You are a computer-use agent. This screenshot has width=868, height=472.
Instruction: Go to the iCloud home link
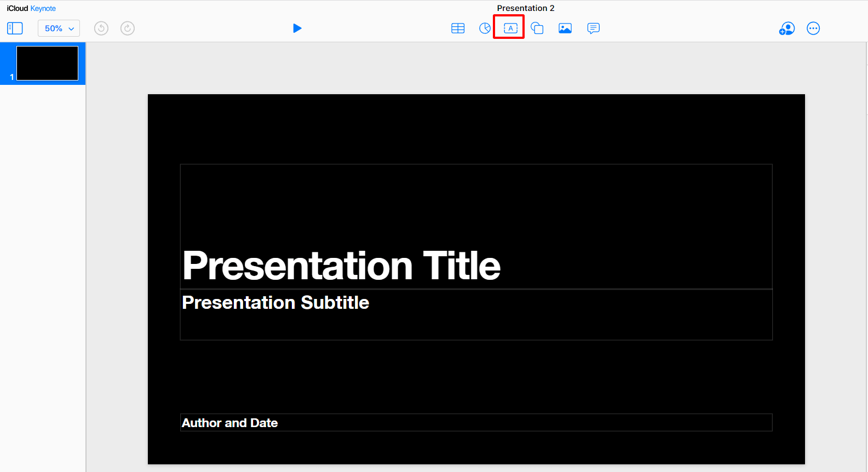[17, 8]
